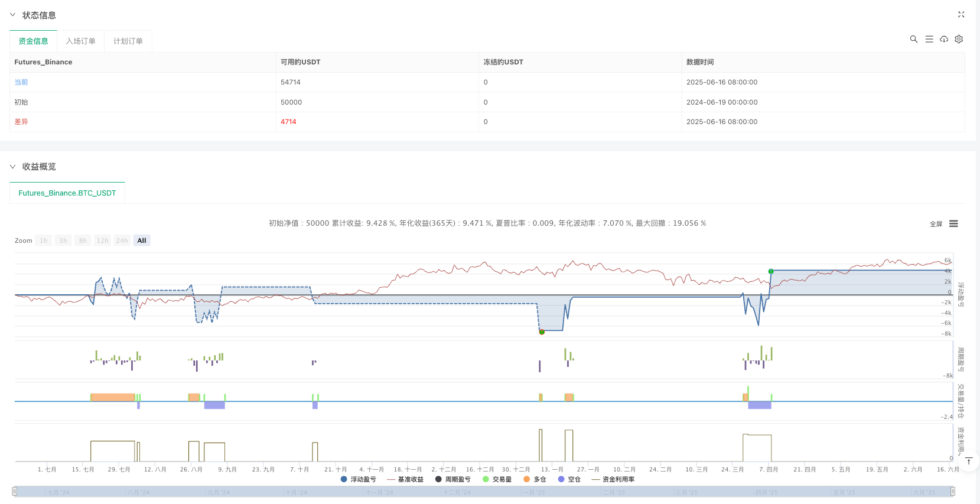This screenshot has width=980, height=504.
Task: Toggle the 交易量 legend series
Action: [497, 479]
